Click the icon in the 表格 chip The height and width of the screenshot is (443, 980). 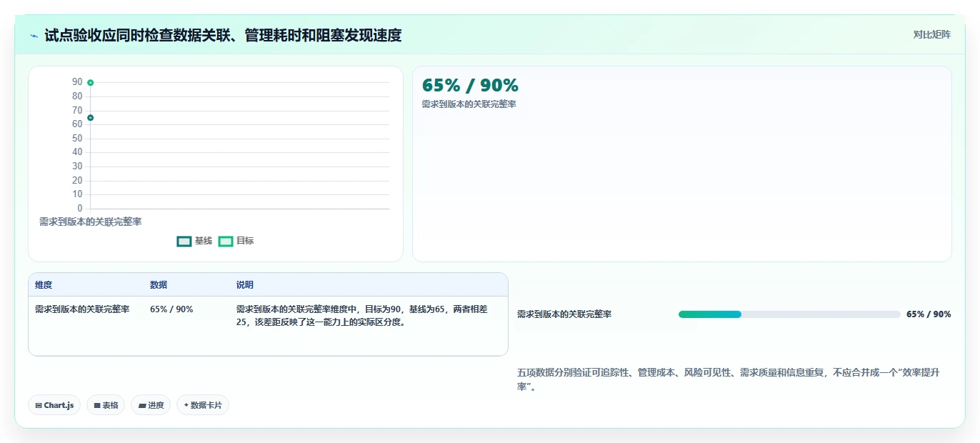[x=96, y=405]
